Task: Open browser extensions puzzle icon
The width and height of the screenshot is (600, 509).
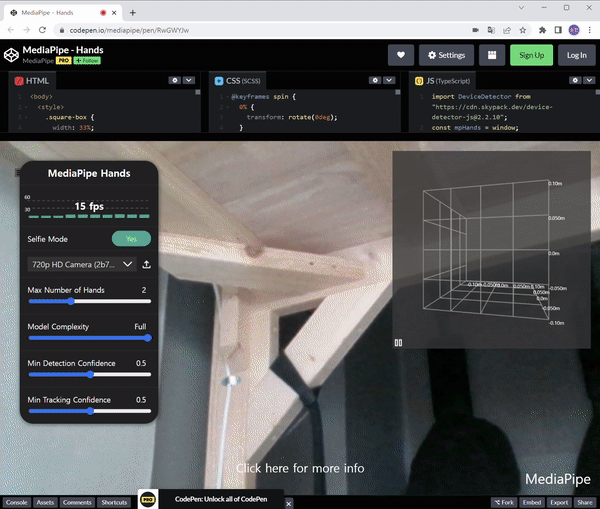Action: point(542,30)
